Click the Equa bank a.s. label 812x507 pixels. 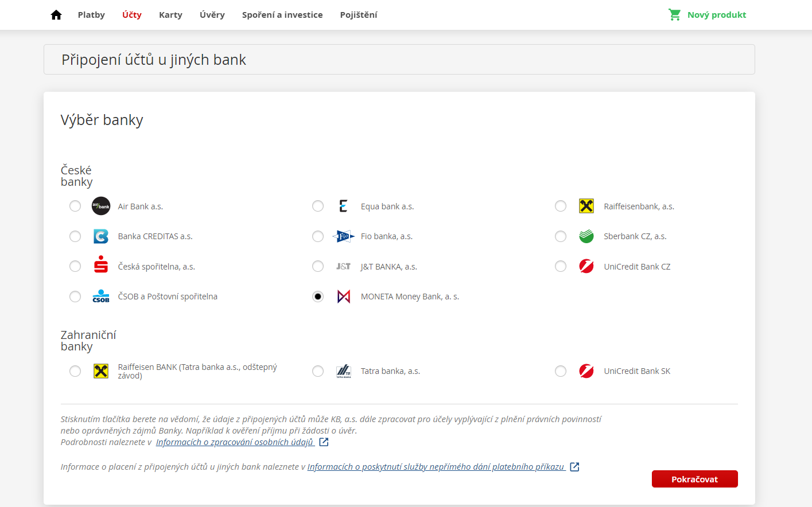click(x=387, y=206)
